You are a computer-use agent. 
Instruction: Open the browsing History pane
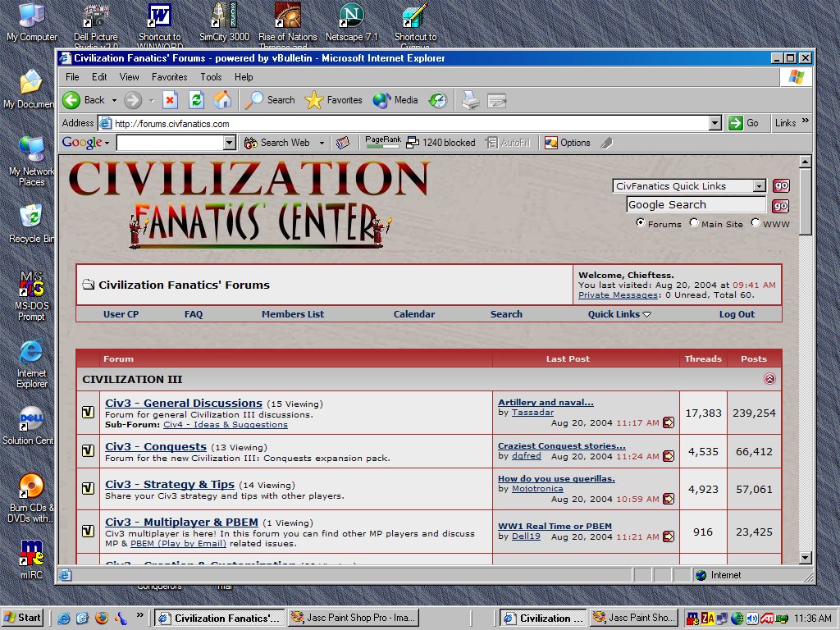tap(438, 100)
